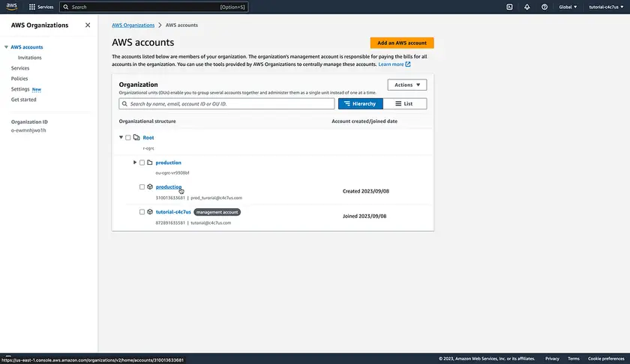Select the production account checkbox
Screen dimensions: 630x364
(x=142, y=187)
